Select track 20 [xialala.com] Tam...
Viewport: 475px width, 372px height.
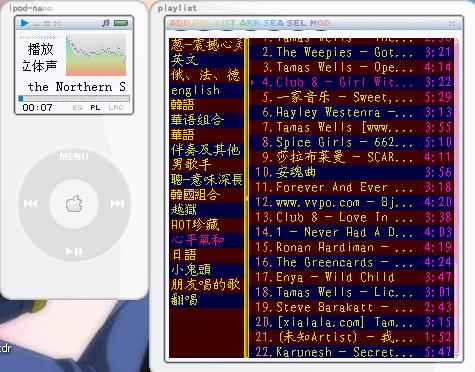click(352, 322)
